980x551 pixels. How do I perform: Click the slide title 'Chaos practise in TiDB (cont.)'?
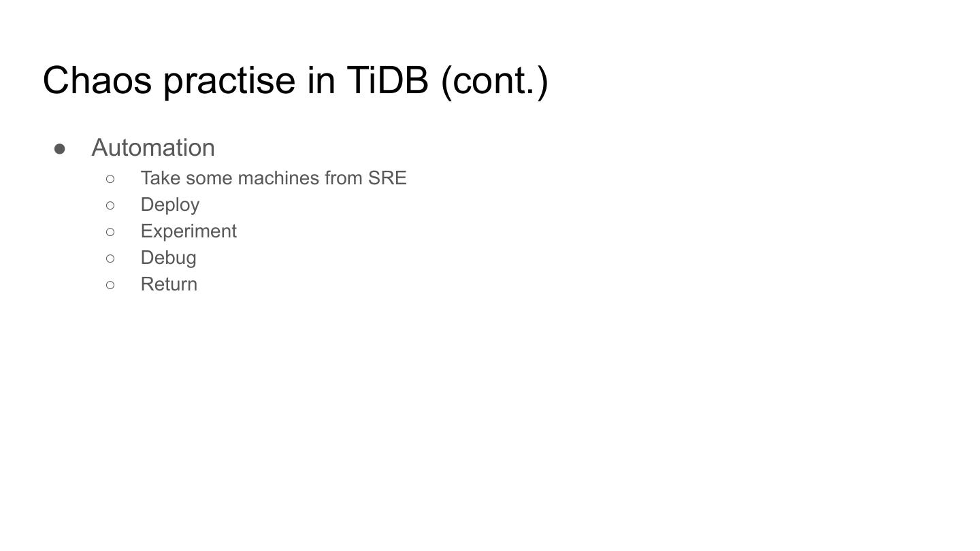[295, 80]
